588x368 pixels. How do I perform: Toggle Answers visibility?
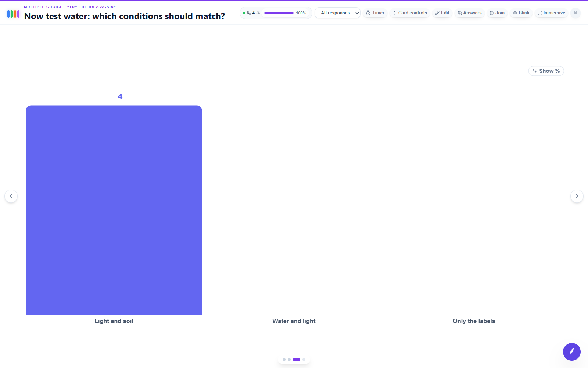(x=469, y=13)
